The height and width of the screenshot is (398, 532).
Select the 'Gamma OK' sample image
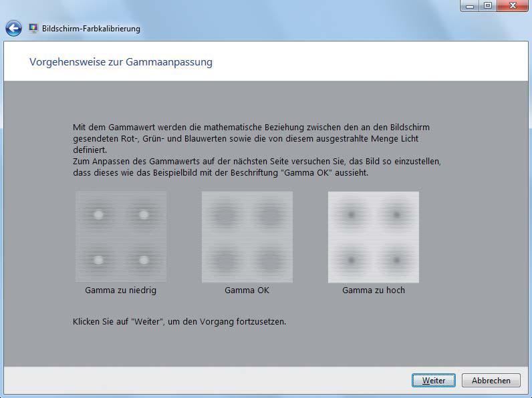point(247,237)
